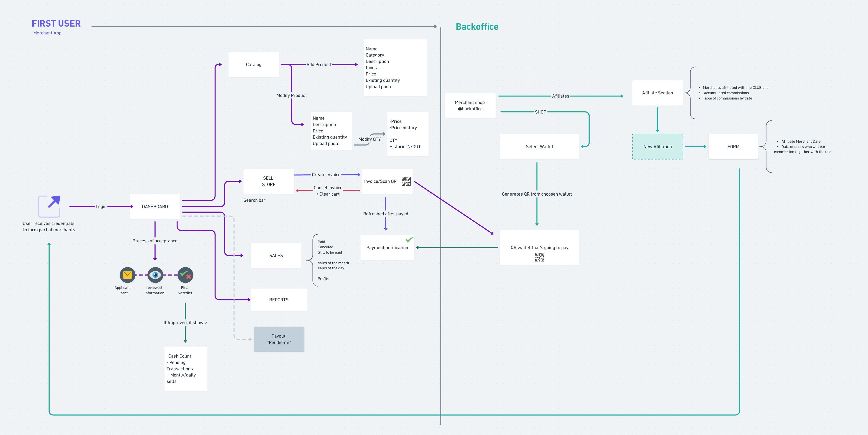Select the yellow envelope Application sent icon

coord(127,275)
